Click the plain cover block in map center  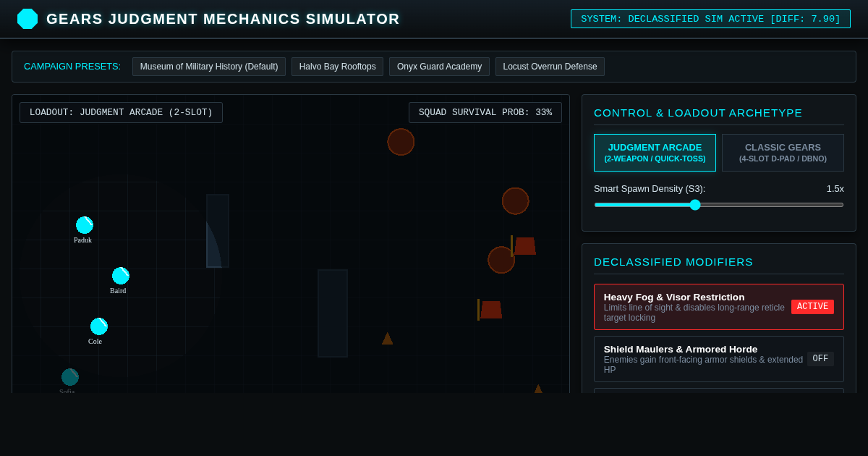(x=333, y=313)
